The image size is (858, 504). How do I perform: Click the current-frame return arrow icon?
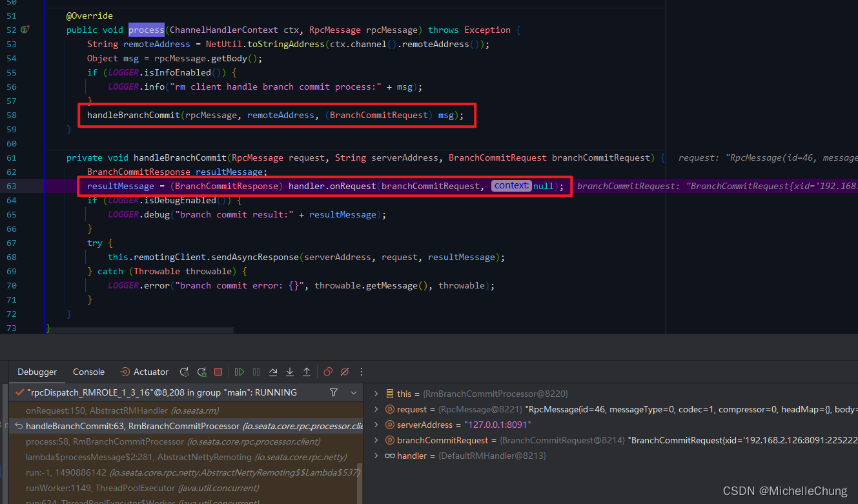click(19, 426)
